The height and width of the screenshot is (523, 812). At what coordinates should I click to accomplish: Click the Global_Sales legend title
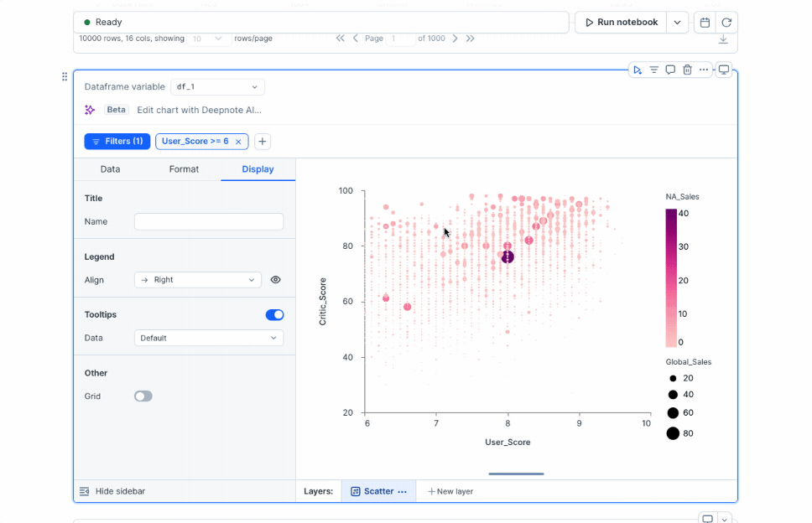pos(689,362)
